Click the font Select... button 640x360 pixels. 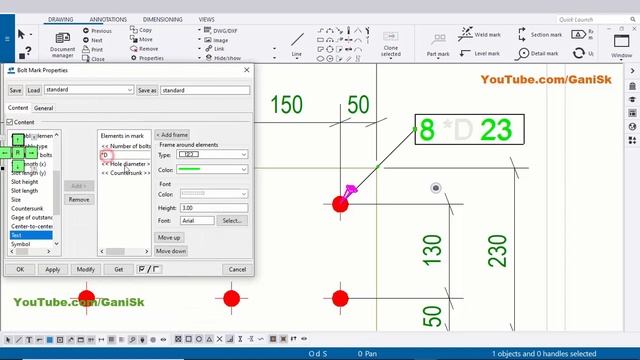pyautogui.click(x=232, y=220)
